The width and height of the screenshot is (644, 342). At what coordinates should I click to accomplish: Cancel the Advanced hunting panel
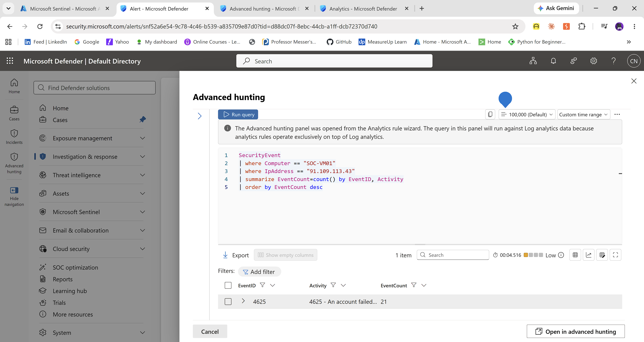coord(210,331)
